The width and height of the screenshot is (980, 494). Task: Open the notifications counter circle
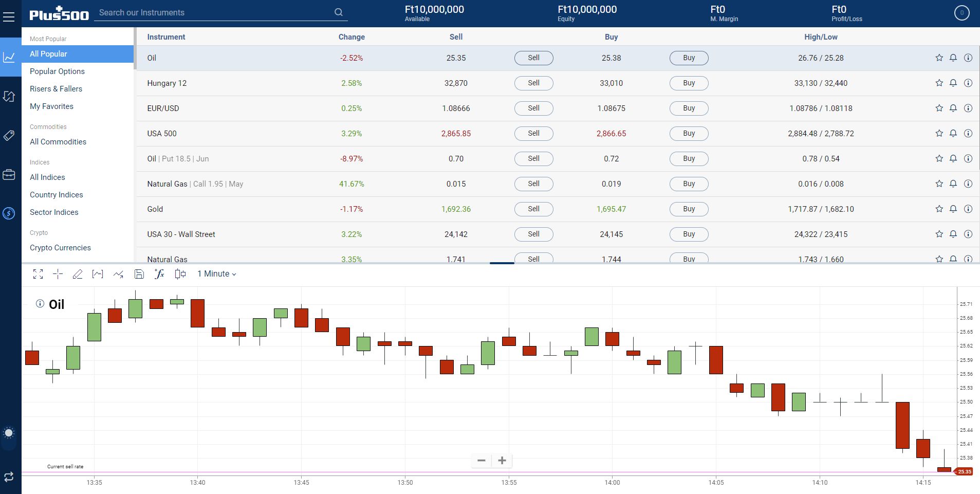(961, 13)
